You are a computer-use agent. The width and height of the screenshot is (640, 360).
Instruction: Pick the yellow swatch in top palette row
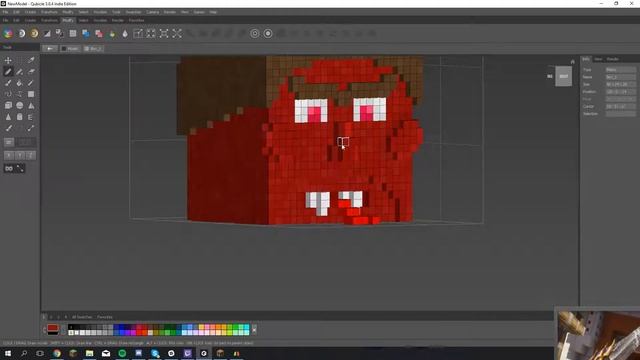pos(202,327)
